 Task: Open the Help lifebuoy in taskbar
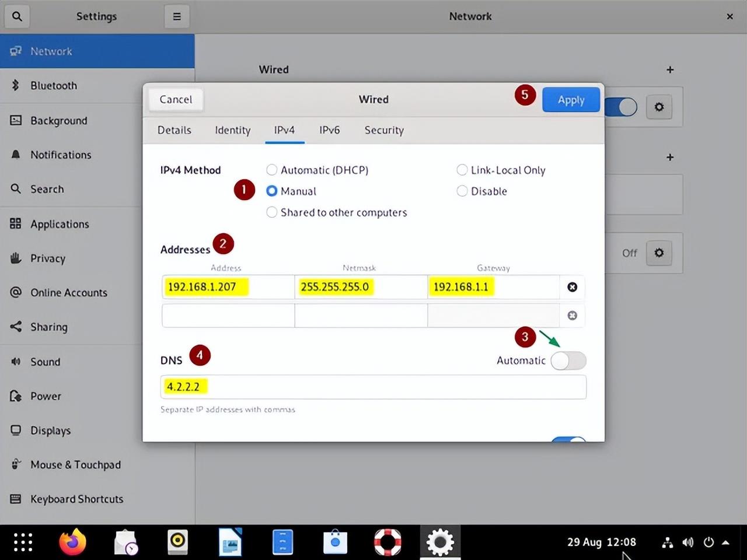pyautogui.click(x=388, y=542)
